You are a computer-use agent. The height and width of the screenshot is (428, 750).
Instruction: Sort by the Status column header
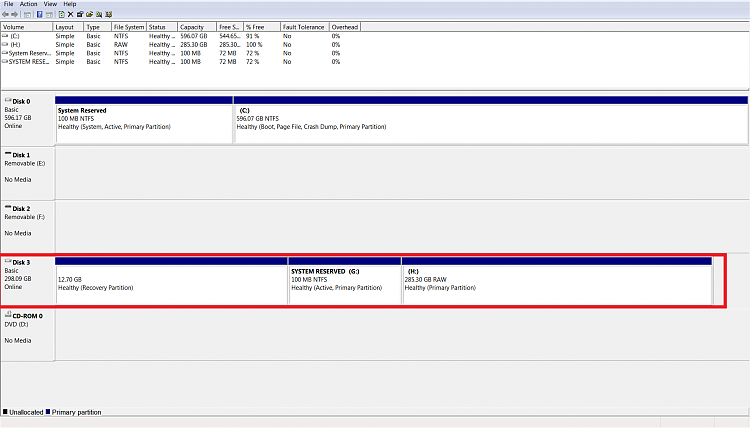tap(162, 27)
